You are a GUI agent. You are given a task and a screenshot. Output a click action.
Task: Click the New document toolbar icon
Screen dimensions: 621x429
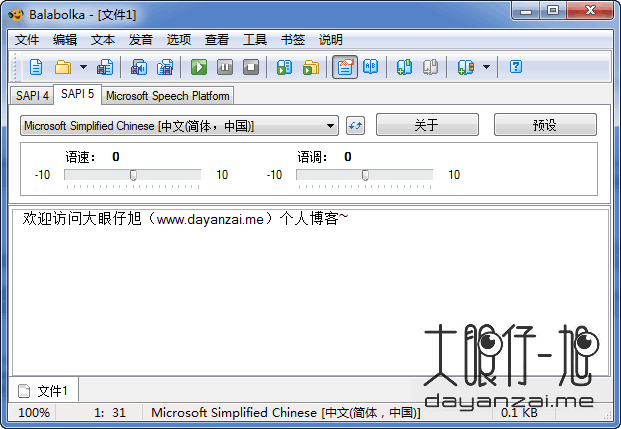coord(36,67)
